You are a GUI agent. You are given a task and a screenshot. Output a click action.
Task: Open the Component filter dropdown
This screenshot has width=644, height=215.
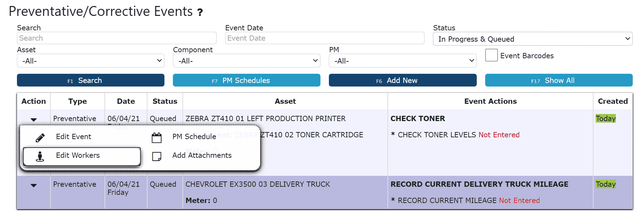point(247,61)
